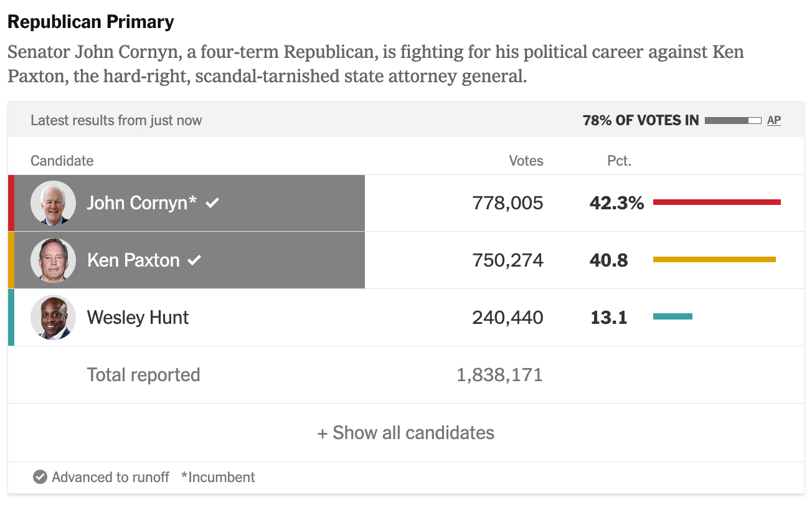
Task: Select the Pct. column header
Action: [620, 161]
